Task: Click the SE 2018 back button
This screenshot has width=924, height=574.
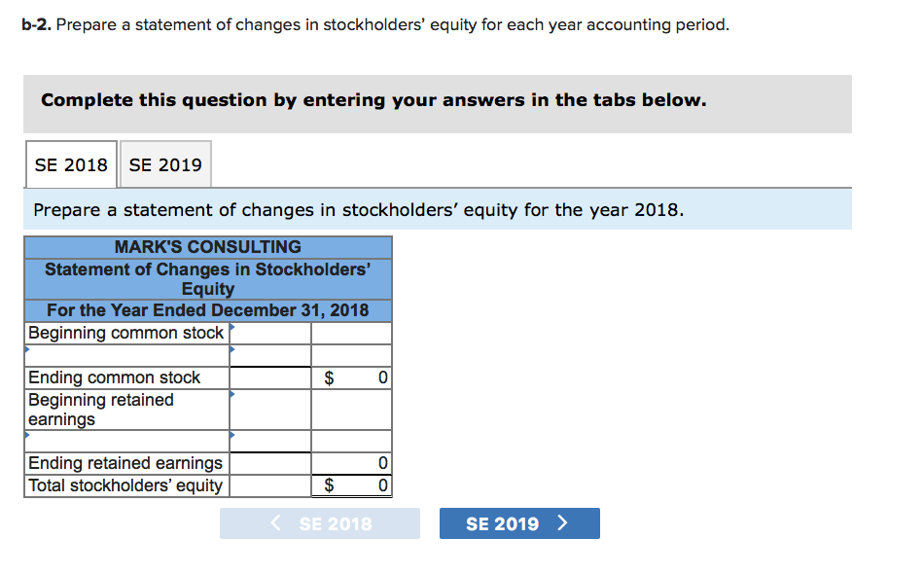Action: click(319, 522)
